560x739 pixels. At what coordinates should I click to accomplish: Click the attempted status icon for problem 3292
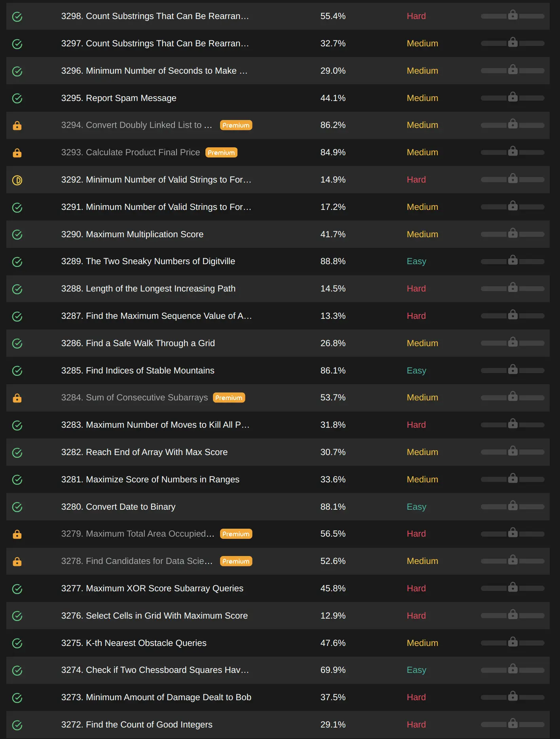click(17, 180)
